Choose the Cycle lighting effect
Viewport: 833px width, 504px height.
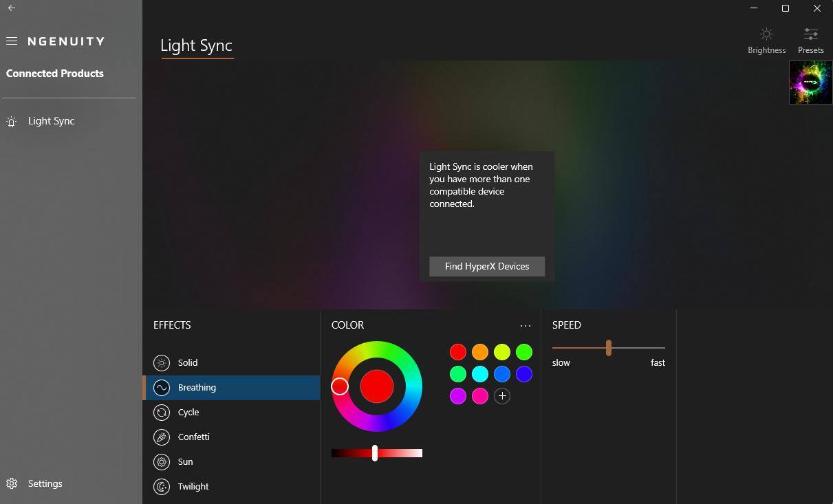click(188, 413)
